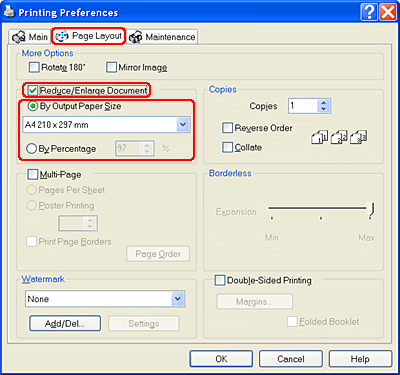
Task: Click the Add/Del... watermark button
Action: tap(65, 323)
